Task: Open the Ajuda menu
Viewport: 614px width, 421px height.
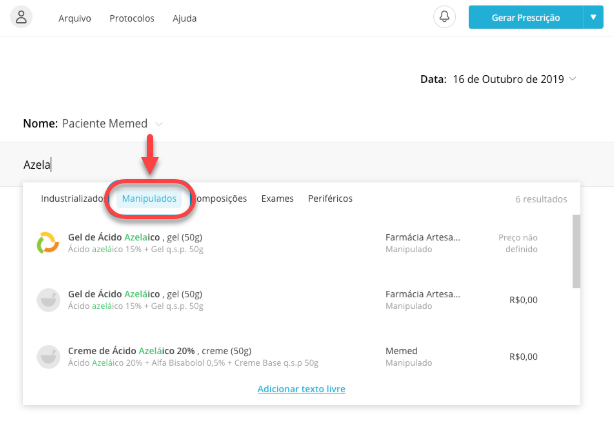Action: (184, 18)
